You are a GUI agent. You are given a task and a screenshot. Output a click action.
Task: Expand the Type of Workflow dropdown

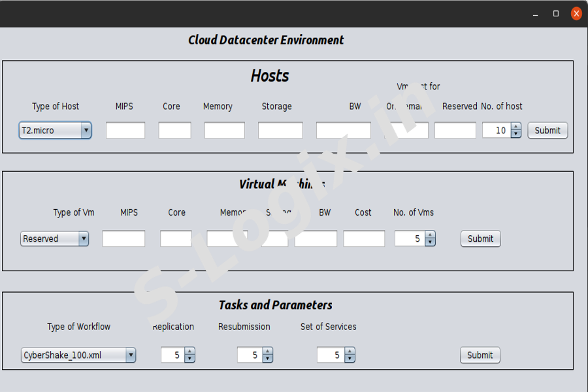(x=78, y=355)
